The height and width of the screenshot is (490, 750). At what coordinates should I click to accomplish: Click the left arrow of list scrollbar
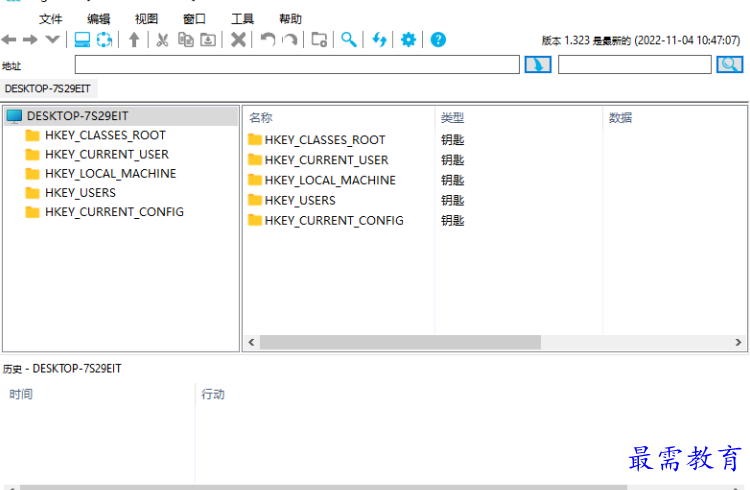(x=251, y=342)
